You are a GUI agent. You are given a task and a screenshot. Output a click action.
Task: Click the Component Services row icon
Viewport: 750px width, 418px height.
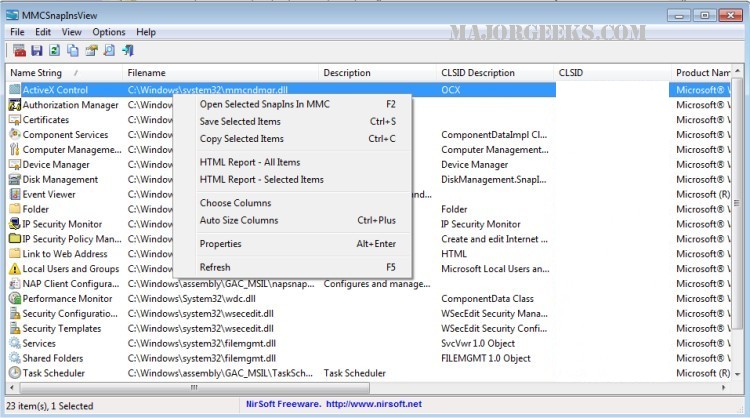coord(15,134)
